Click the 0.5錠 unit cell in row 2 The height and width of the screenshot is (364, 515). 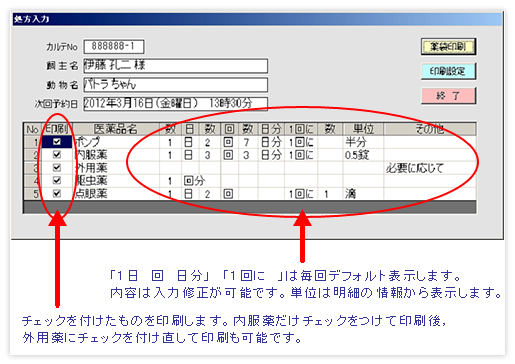click(x=363, y=155)
